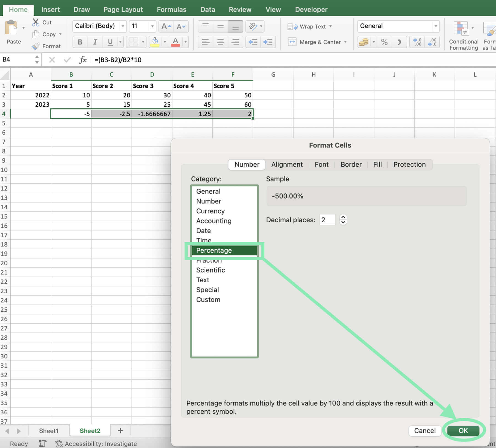Screen dimensions: 496x448
Task: Open the Formulas ribbon tab
Action: click(171, 9)
